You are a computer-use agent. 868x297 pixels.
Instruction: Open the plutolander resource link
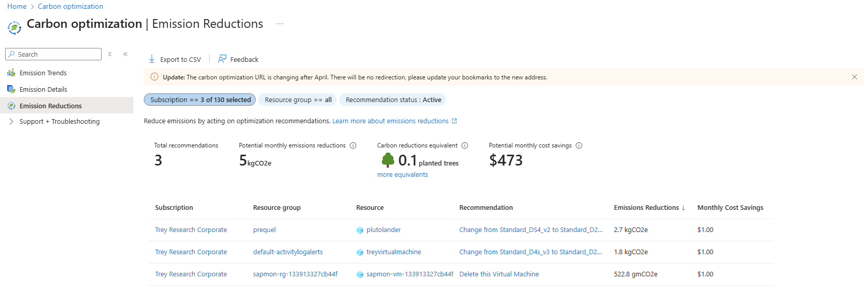coord(383,230)
